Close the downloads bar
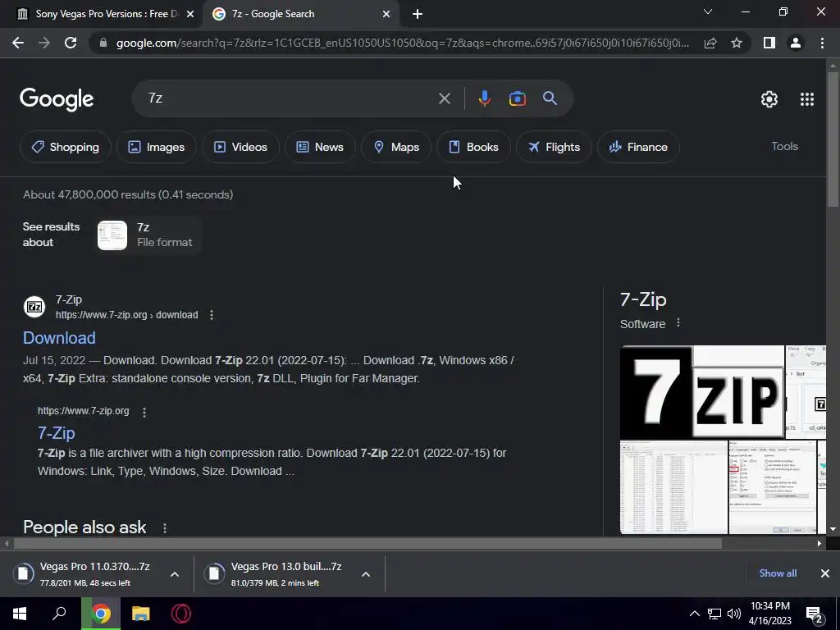 pos(825,573)
